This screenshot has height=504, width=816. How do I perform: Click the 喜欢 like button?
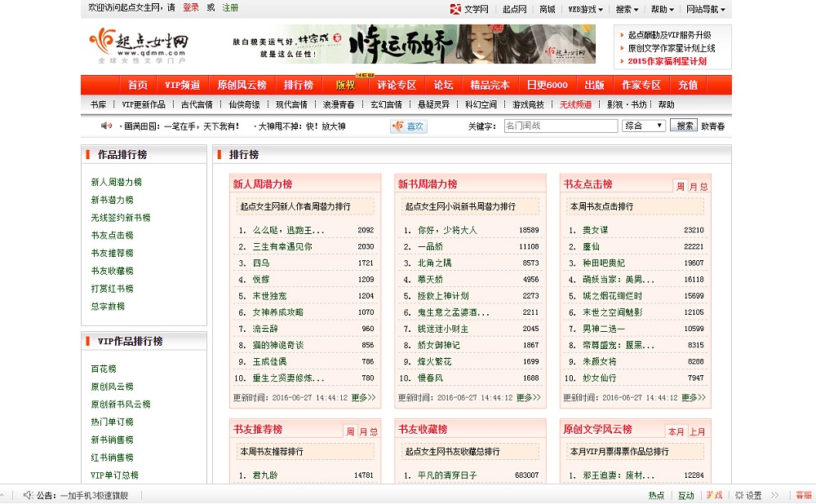pos(409,126)
